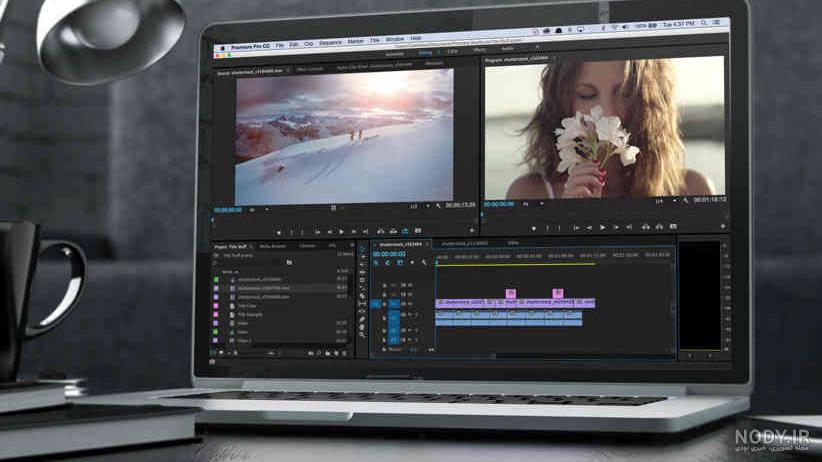Open Program monitor settings wrench
This screenshot has height=462, width=822.
click(685, 200)
